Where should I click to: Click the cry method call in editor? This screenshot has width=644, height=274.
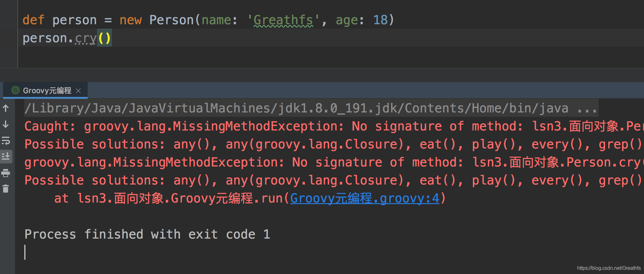(x=85, y=38)
